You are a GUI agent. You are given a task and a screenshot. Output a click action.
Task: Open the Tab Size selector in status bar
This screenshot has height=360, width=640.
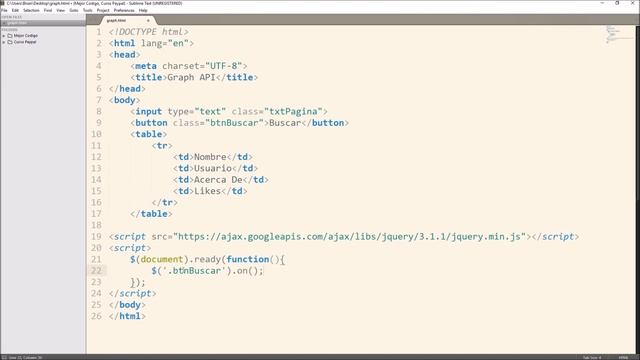coord(592,358)
